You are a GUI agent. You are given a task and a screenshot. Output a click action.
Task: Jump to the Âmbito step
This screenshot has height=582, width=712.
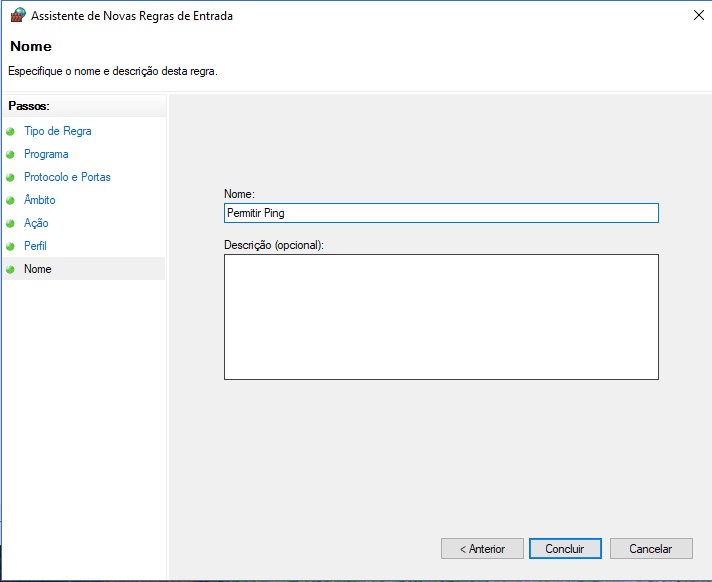coord(40,200)
